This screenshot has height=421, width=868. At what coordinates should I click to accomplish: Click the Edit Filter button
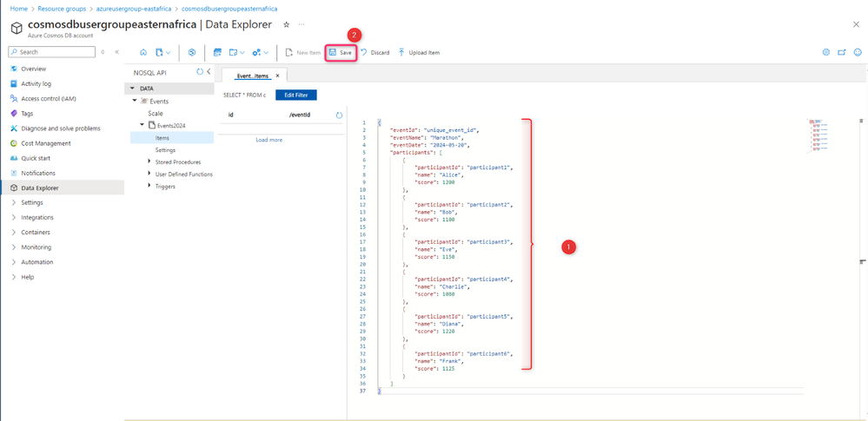(296, 95)
